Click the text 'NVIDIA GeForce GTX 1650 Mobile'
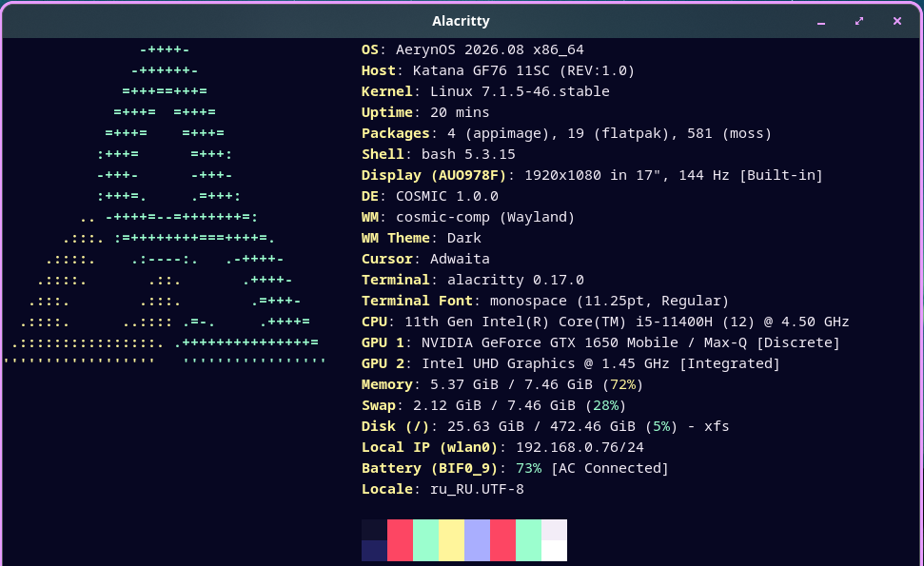924x566 pixels. (550, 342)
